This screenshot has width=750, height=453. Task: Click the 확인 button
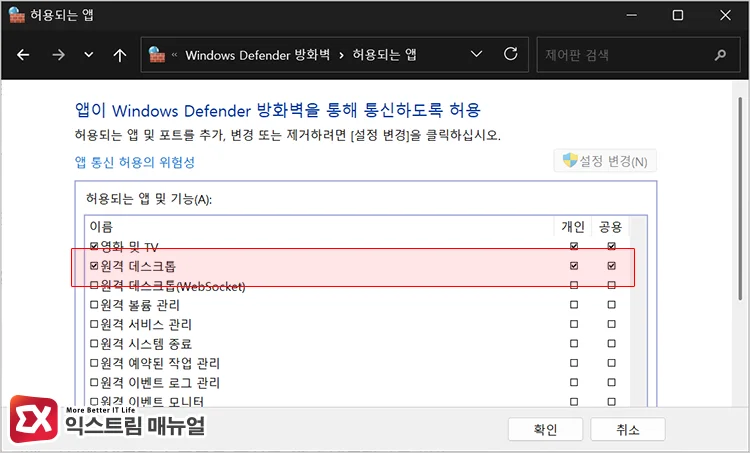pyautogui.click(x=545, y=429)
